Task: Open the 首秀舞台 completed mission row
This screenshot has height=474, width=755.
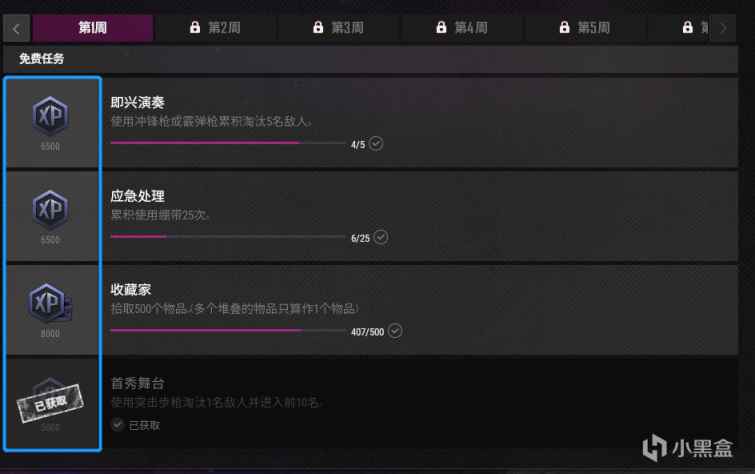Action: click(371, 403)
